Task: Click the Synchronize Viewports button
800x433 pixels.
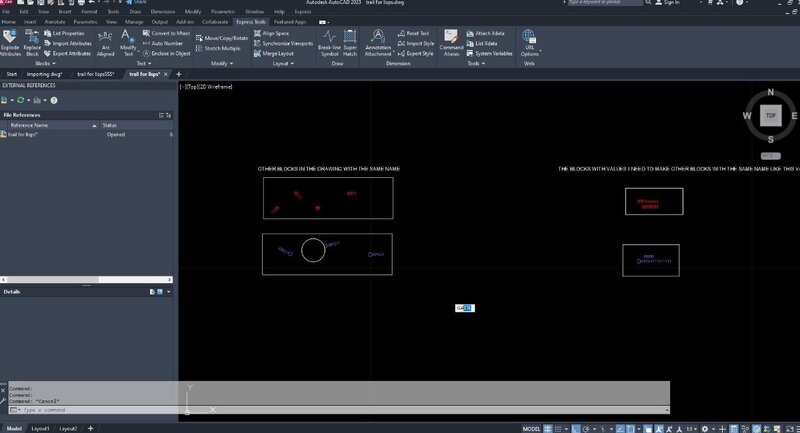Action: [x=287, y=43]
